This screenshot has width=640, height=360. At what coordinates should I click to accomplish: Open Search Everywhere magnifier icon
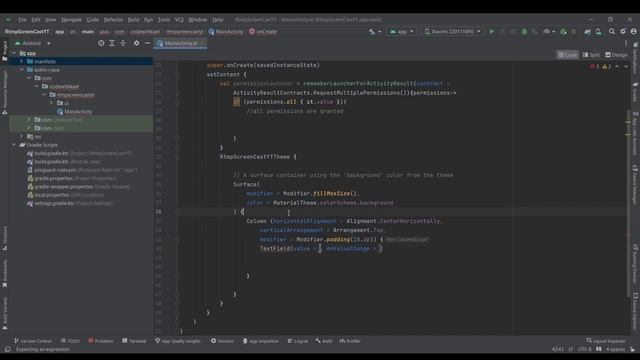(611, 31)
